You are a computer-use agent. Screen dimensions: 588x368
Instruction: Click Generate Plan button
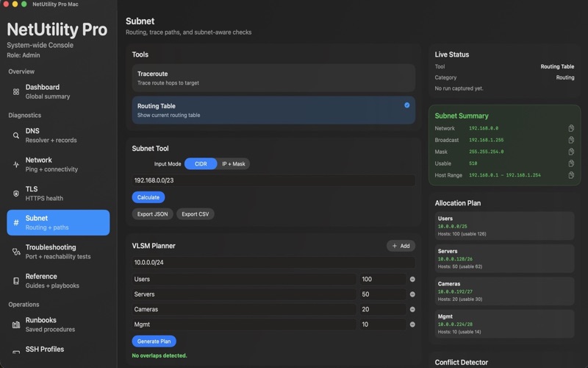tap(154, 342)
